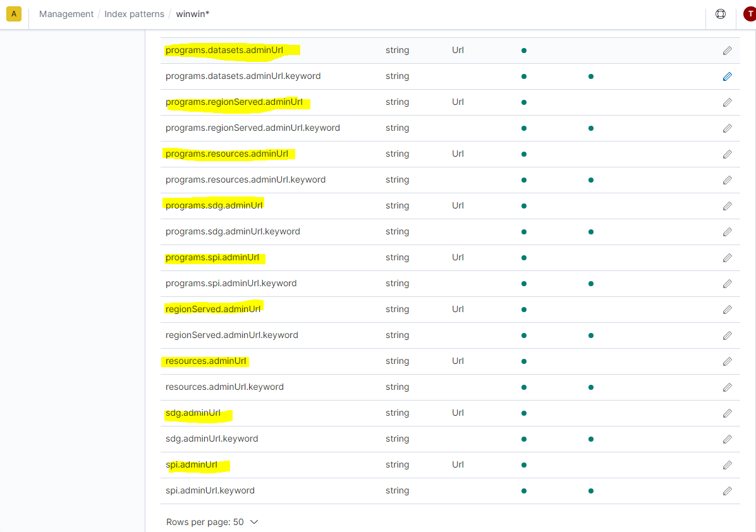Go to the Management breadcrumb
This screenshot has width=756, height=532.
pyautogui.click(x=66, y=13)
